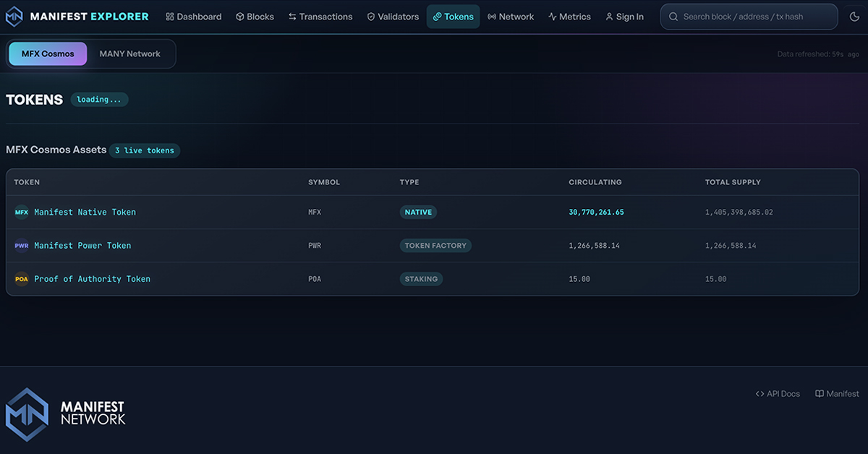Click the magnifier icon in search box
This screenshot has height=454, width=868.
(x=673, y=17)
